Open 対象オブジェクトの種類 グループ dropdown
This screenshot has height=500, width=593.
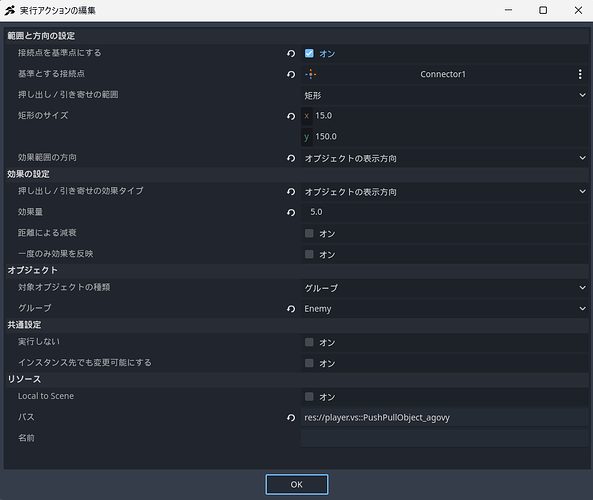445,288
